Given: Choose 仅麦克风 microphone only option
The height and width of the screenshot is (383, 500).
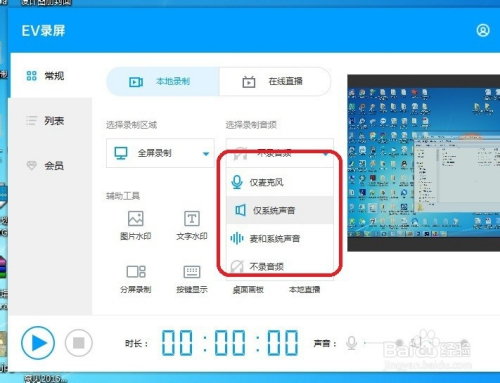Looking at the screenshot, I should (x=280, y=182).
